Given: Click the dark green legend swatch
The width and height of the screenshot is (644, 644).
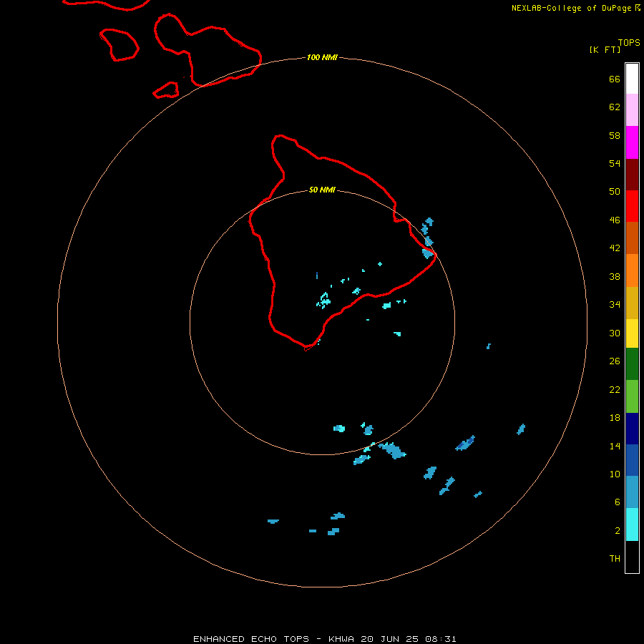Looking at the screenshot, I should 632,364.
